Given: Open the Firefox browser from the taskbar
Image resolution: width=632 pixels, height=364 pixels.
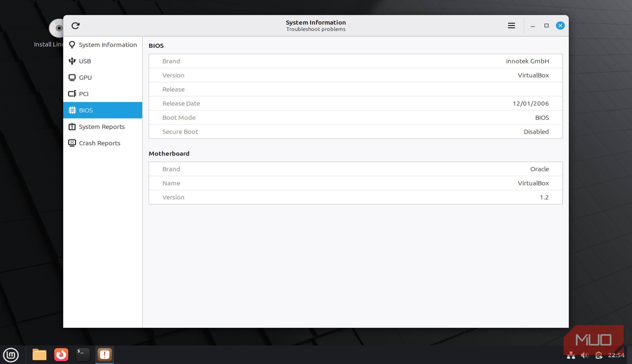Looking at the screenshot, I should pos(61,355).
